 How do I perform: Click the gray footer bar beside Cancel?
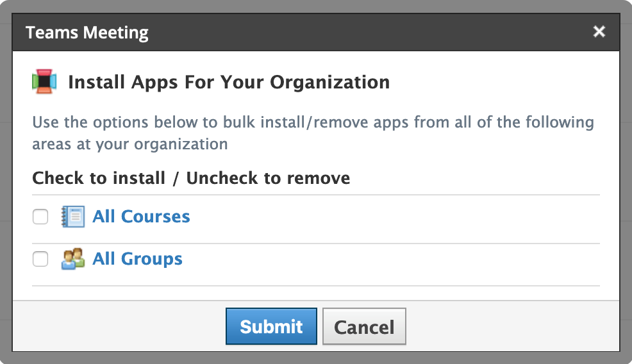(513, 327)
